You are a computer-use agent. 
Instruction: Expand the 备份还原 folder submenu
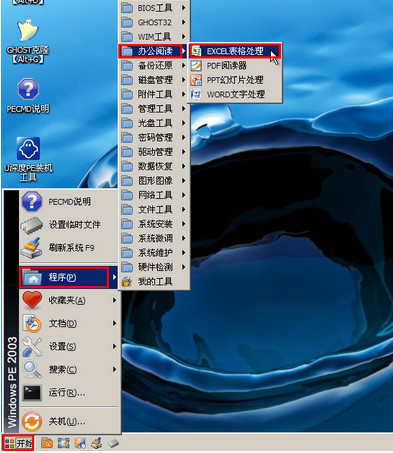(x=154, y=65)
